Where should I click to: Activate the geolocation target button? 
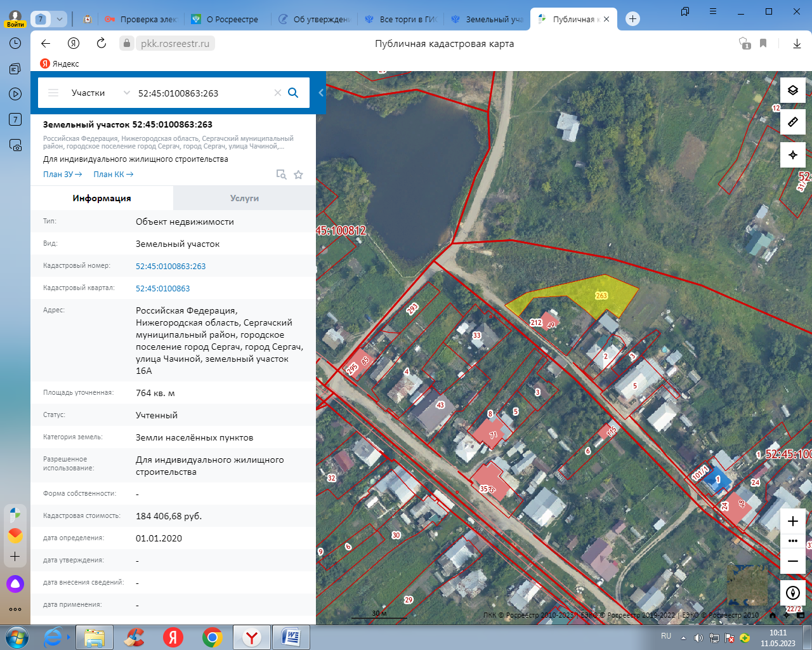(792, 155)
